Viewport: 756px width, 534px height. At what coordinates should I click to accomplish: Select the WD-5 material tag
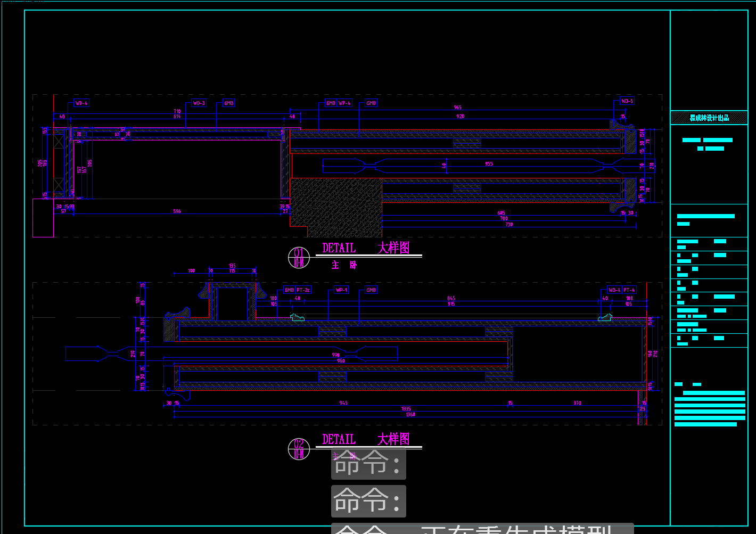[627, 101]
